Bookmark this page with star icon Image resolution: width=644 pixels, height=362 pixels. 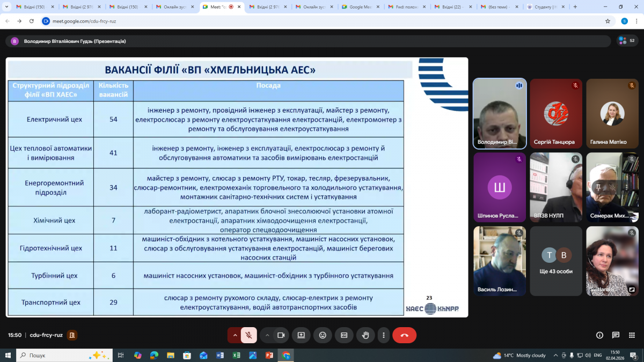608,21
